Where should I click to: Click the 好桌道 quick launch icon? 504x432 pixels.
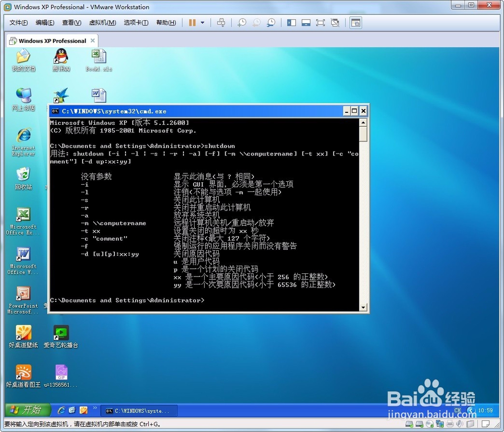point(84,410)
